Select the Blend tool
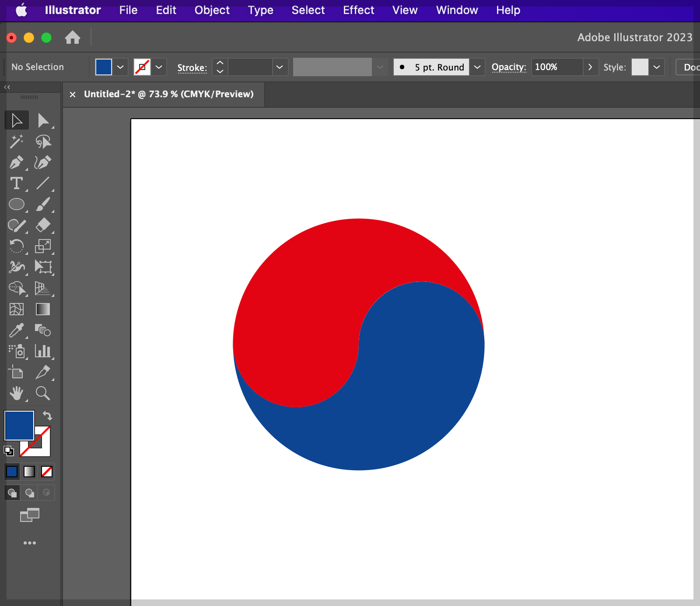 pyautogui.click(x=43, y=330)
